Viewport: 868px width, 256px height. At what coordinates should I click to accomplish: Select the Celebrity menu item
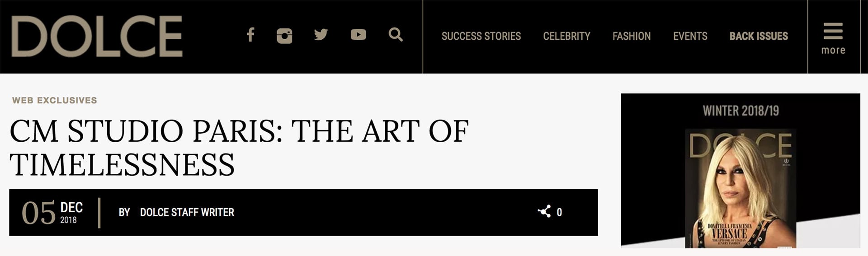click(x=566, y=36)
